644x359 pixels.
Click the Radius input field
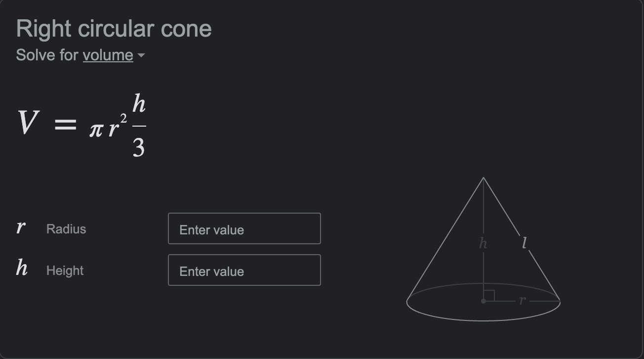(244, 228)
